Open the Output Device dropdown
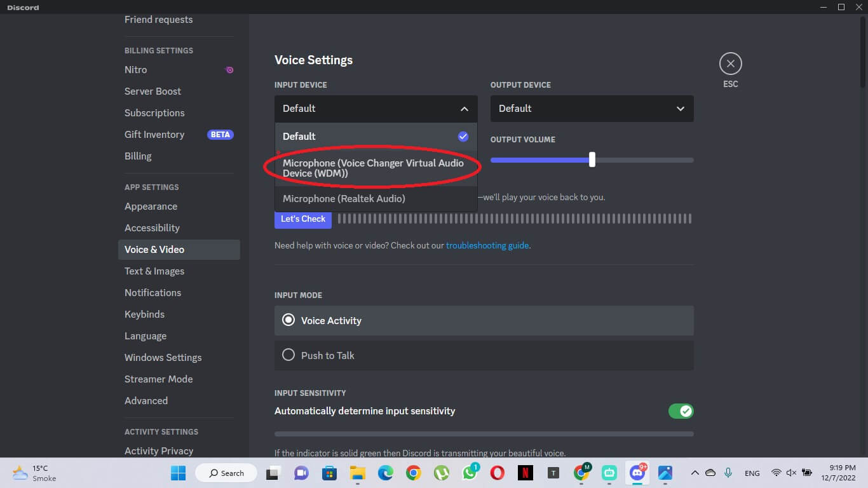 (x=592, y=109)
